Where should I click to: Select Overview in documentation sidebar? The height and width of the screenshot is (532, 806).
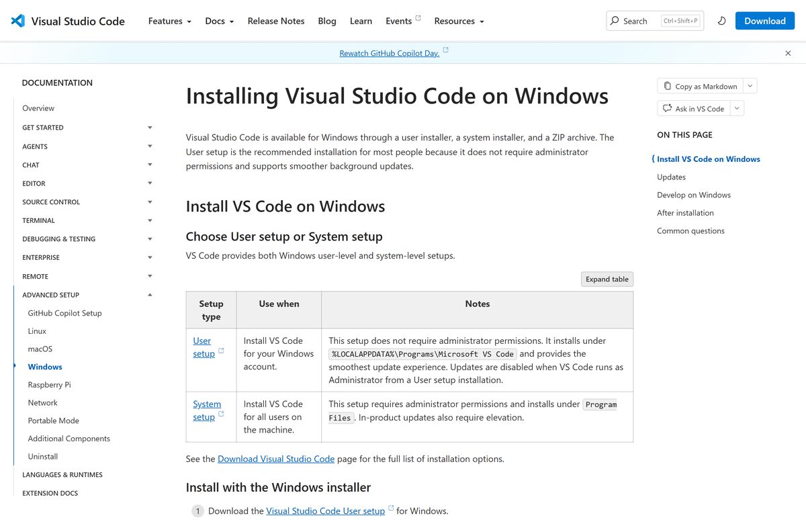tap(38, 108)
